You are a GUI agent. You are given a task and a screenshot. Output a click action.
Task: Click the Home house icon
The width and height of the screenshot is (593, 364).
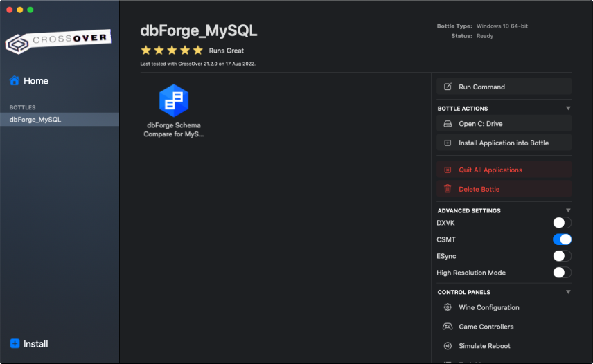pyautogui.click(x=15, y=80)
